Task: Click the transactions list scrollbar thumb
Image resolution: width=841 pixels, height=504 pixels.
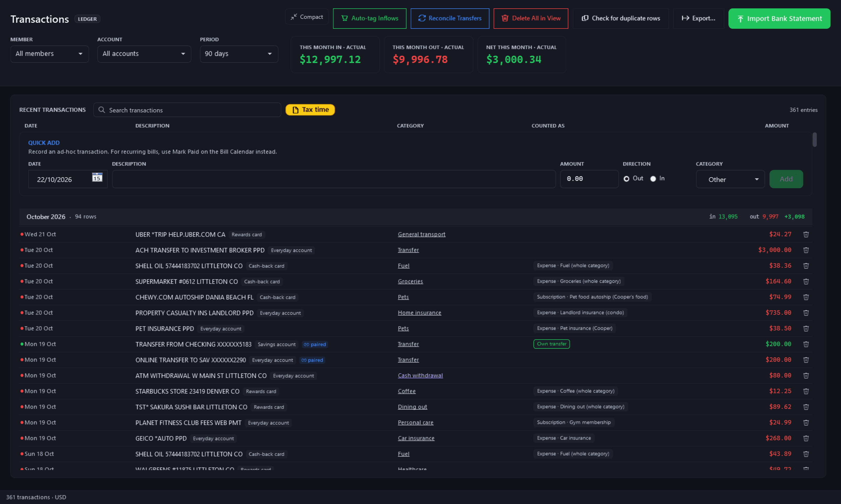Action: click(815, 140)
